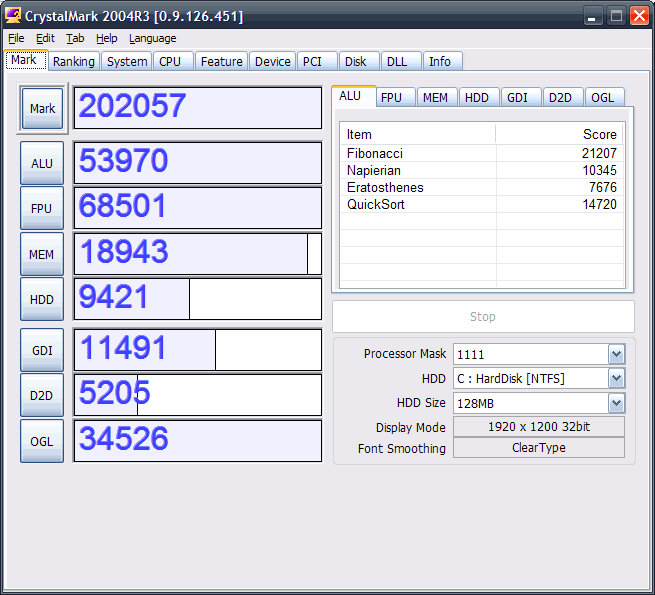Image resolution: width=655 pixels, height=595 pixels.
Task: Minimize the CrystalMark window
Action: [x=592, y=16]
